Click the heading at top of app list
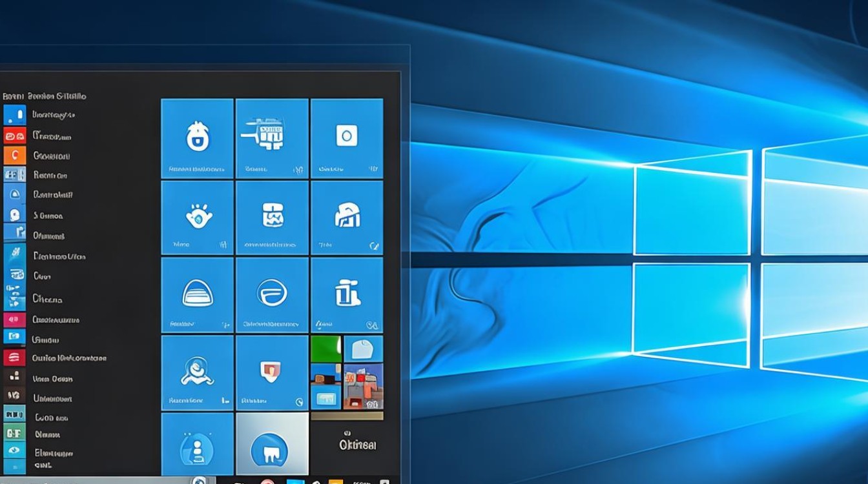Image resolution: width=868 pixels, height=484 pixels. pyautogui.click(x=45, y=96)
